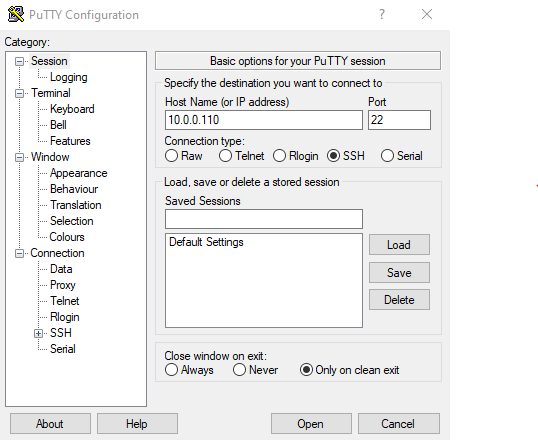Screen dimensions: 538x440
Task: Open the Data settings category
Action: click(x=61, y=269)
